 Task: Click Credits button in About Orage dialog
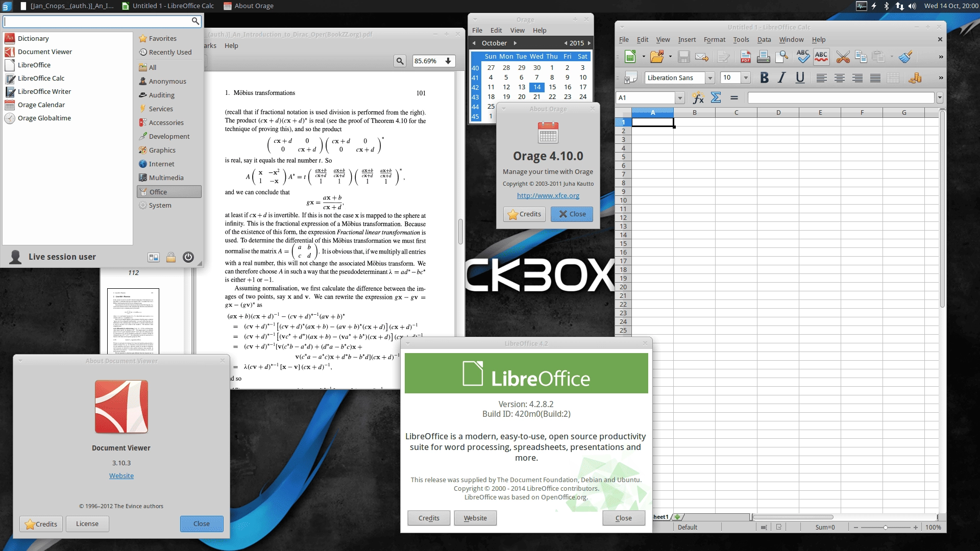(524, 214)
